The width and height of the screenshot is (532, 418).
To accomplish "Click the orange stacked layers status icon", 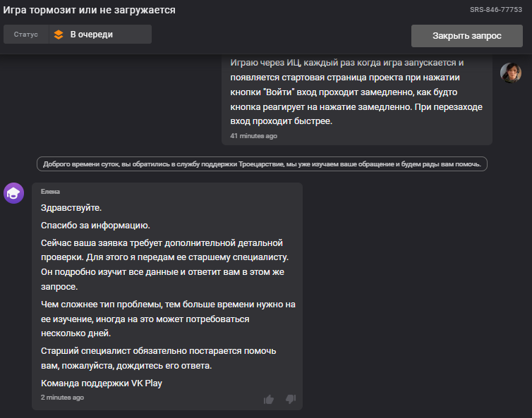I will (x=59, y=35).
